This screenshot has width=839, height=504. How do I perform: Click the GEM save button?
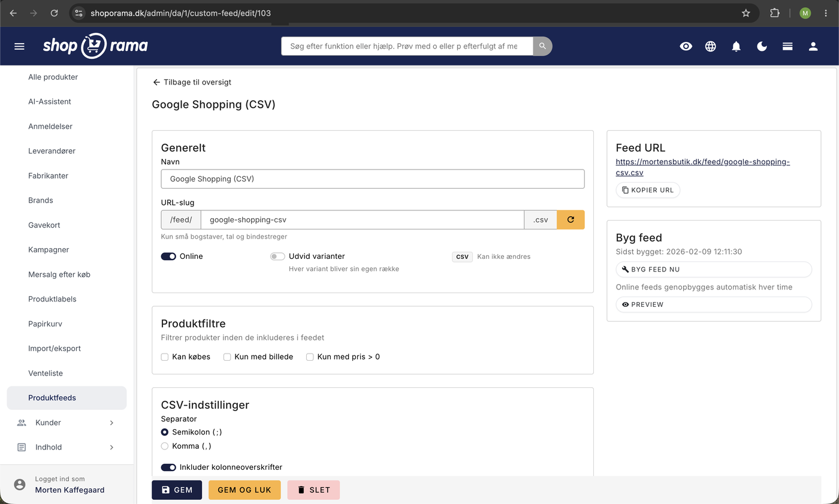(x=177, y=490)
